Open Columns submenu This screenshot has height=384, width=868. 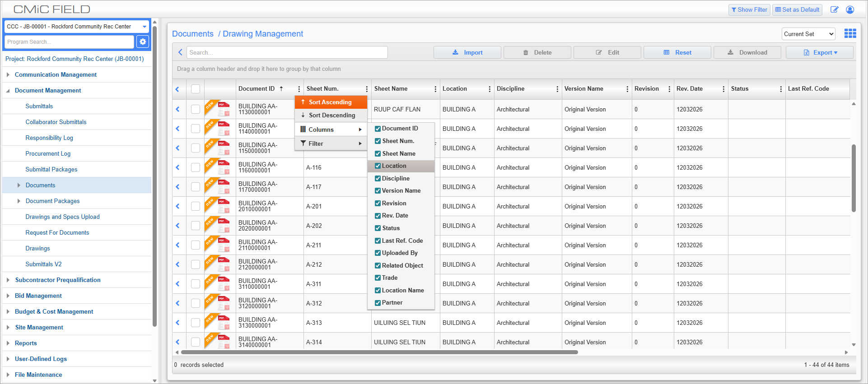click(x=331, y=130)
